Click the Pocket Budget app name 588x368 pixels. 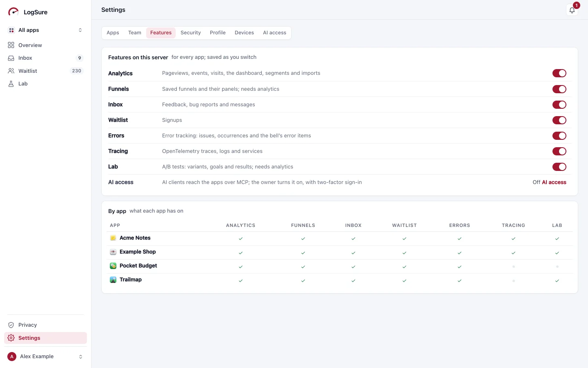138,266
